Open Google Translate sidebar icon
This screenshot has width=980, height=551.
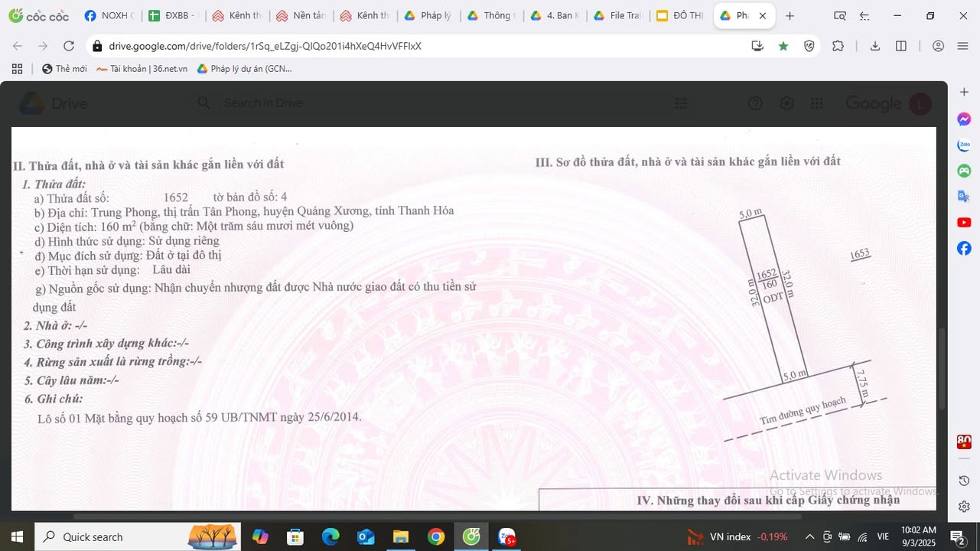coord(964,197)
